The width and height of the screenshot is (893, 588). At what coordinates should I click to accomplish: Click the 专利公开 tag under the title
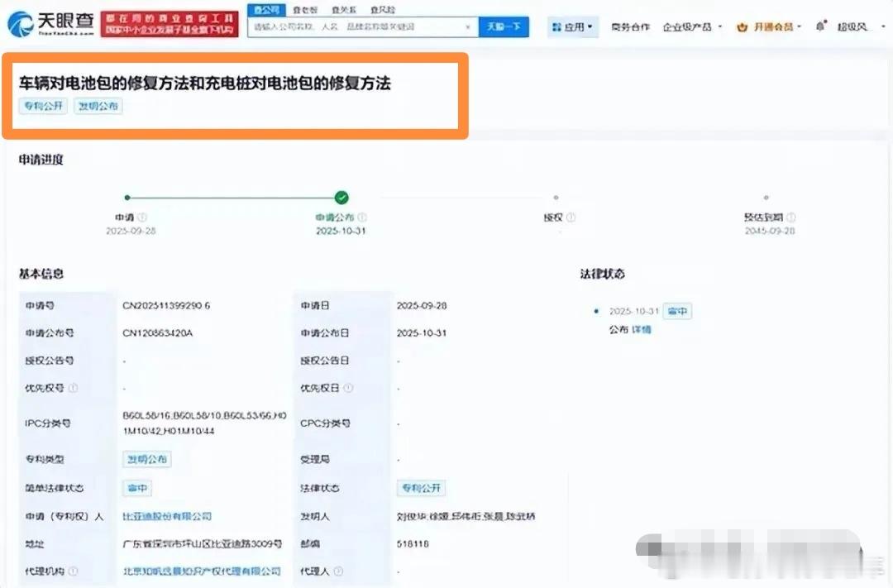click(x=43, y=106)
